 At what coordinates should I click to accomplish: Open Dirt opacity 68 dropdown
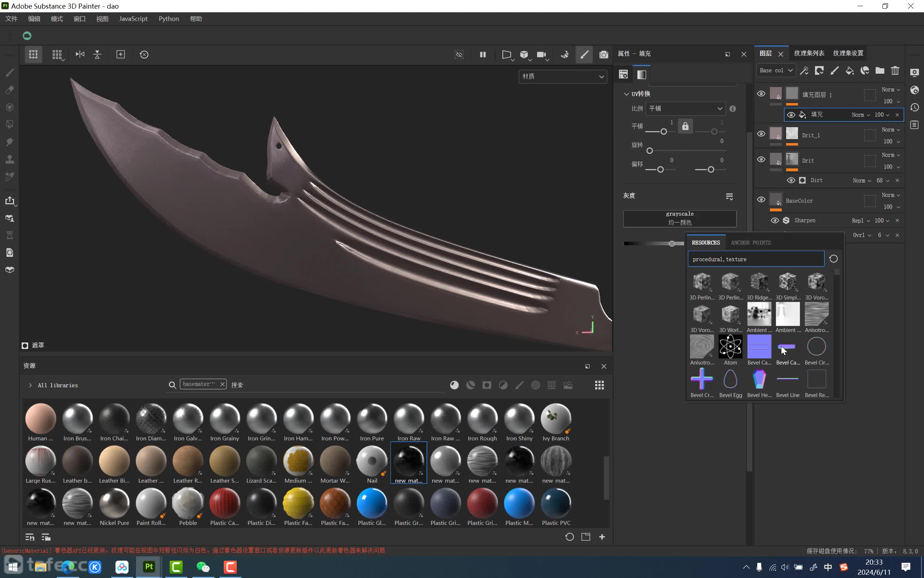pyautogui.click(x=883, y=180)
